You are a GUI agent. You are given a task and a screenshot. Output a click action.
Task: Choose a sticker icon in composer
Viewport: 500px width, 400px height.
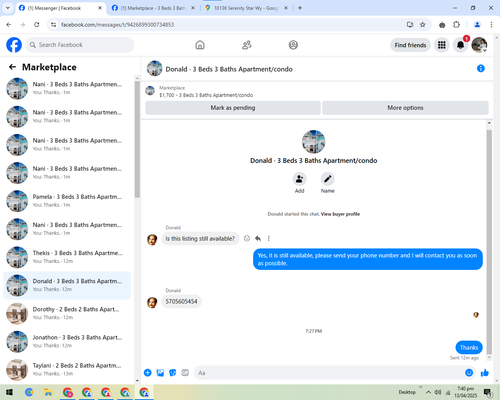pyautogui.click(x=173, y=373)
